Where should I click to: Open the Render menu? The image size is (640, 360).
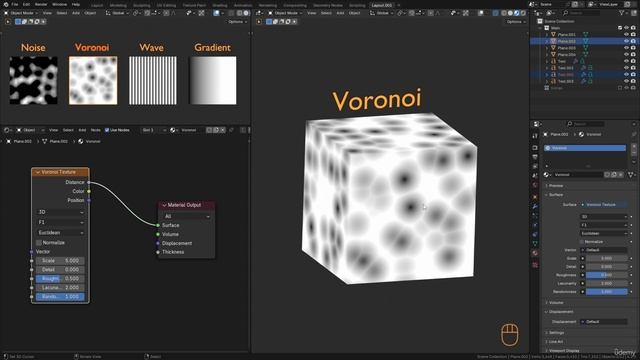(41, 4)
